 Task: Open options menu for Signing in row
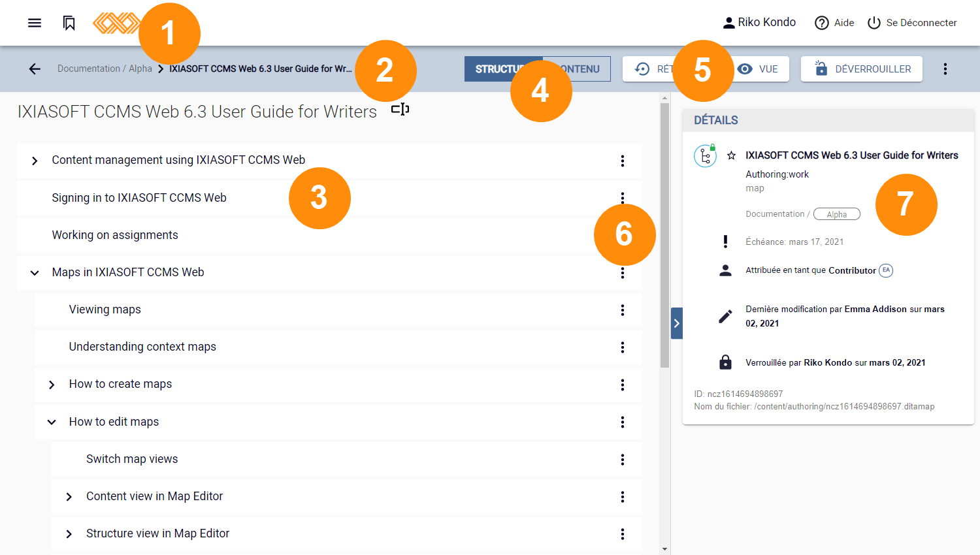click(x=622, y=198)
